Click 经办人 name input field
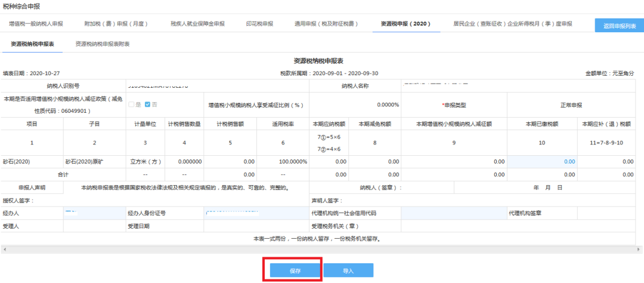Viewport: 644px width, 283px height. pos(95,213)
